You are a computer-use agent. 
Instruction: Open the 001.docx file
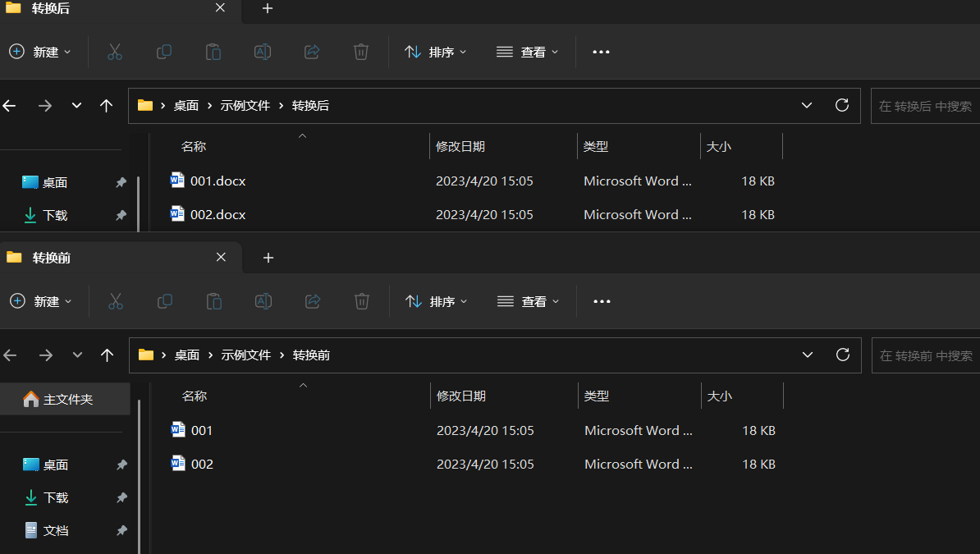(x=218, y=181)
